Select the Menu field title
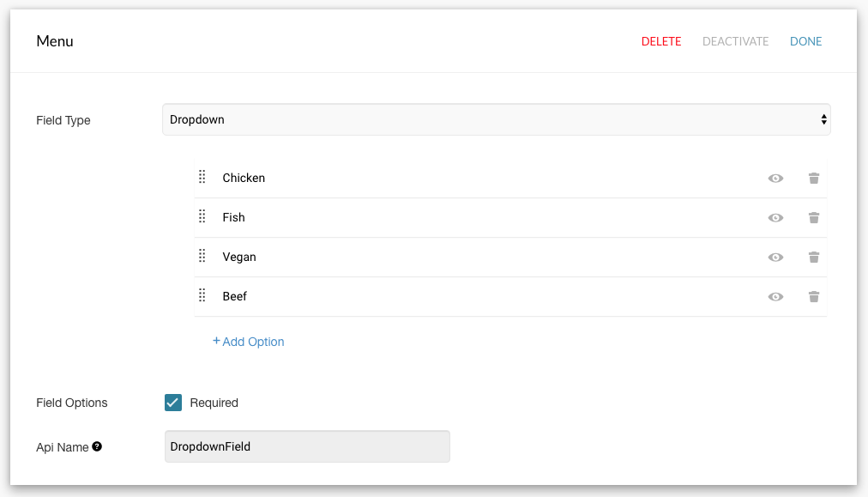868x497 pixels. click(55, 41)
